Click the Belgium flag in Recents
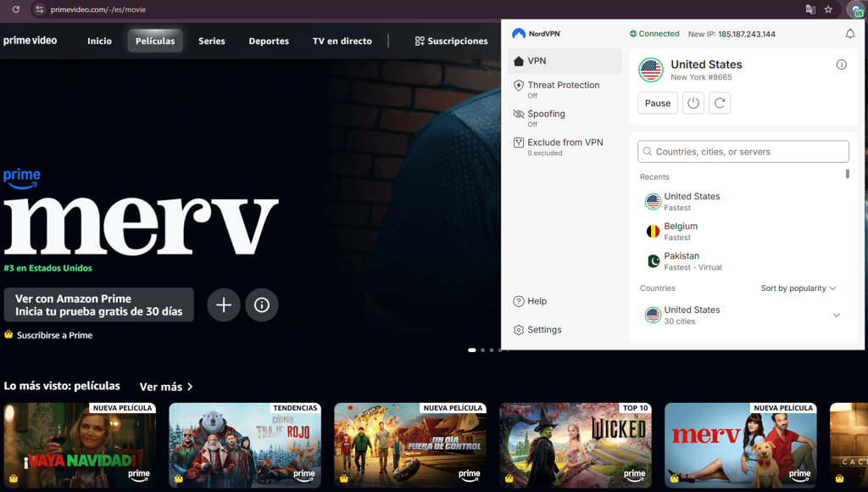 pos(654,232)
